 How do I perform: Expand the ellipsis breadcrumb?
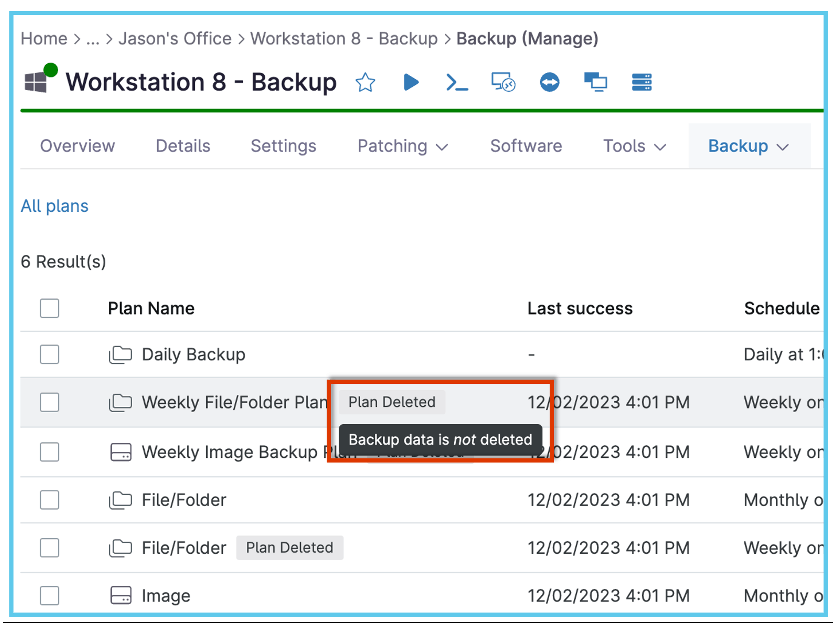(93, 40)
